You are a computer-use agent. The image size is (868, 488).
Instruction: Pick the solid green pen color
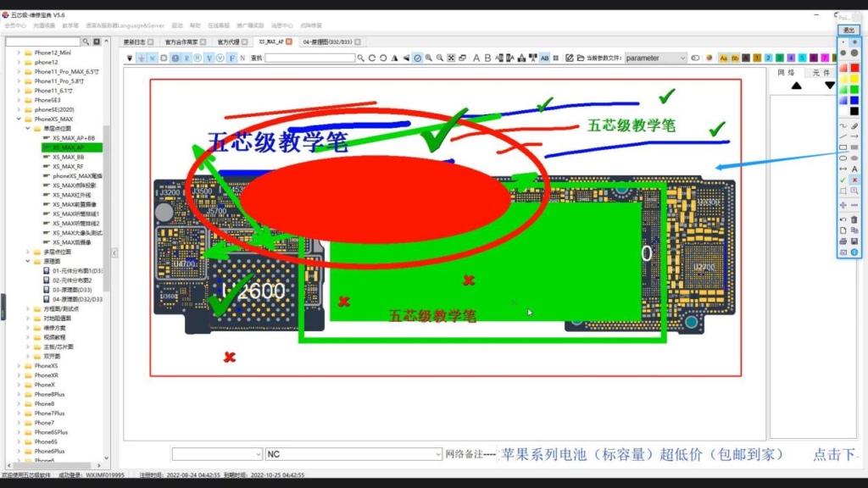[x=854, y=90]
